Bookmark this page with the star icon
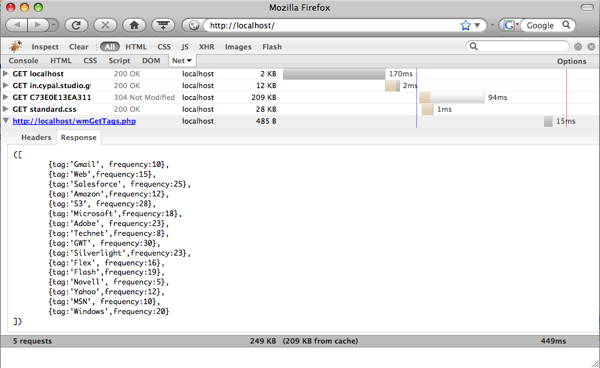The width and height of the screenshot is (600, 368). [x=465, y=26]
